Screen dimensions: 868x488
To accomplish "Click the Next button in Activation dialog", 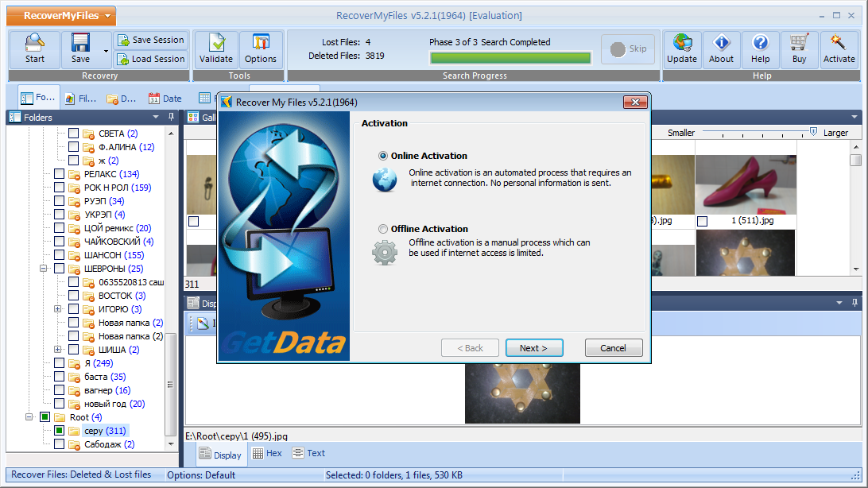I will click(534, 348).
